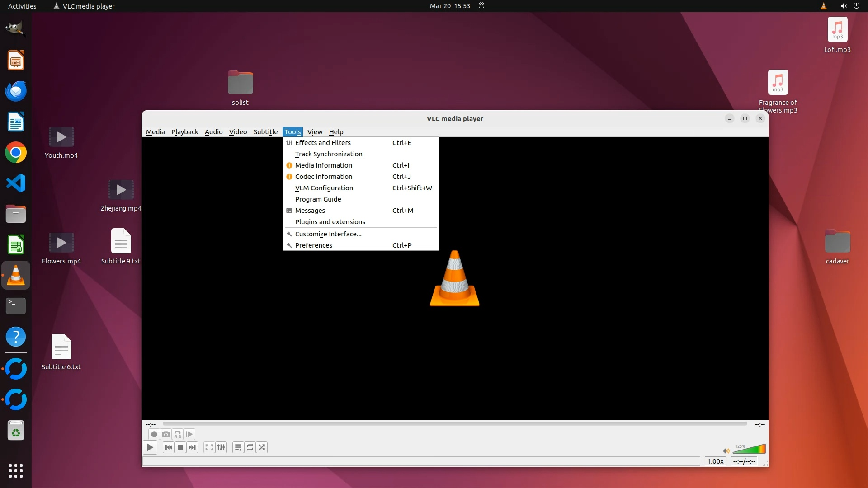
Task: Take a snapshot with the camera icon
Action: [x=166, y=434]
